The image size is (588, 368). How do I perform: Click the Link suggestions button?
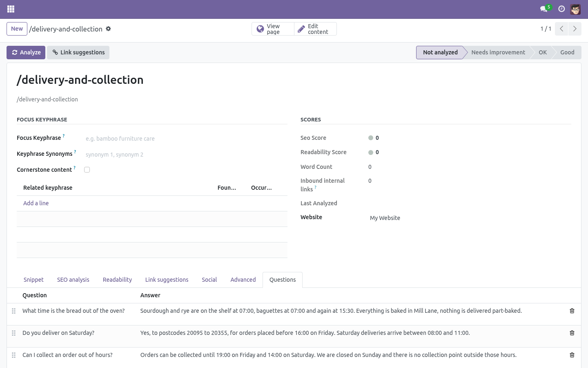(78, 52)
